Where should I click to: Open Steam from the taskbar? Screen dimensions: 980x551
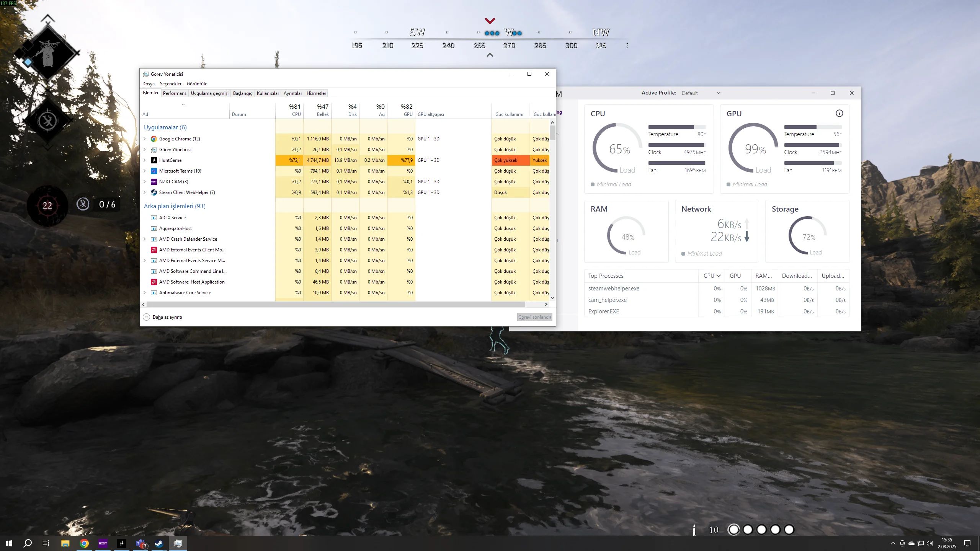pos(159,543)
